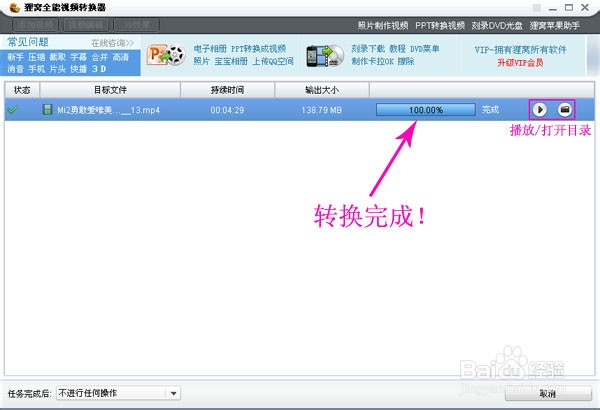
Task: Click the 100.00% progress bar
Action: 426,110
